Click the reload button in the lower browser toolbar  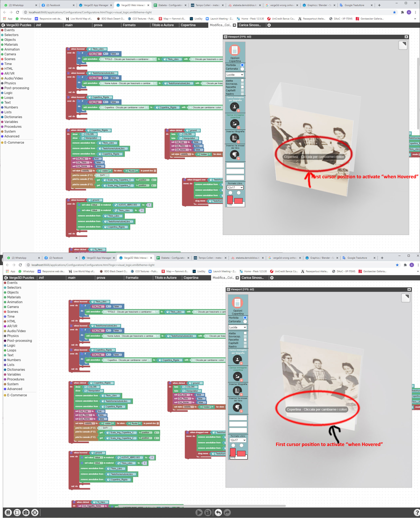[20, 265]
